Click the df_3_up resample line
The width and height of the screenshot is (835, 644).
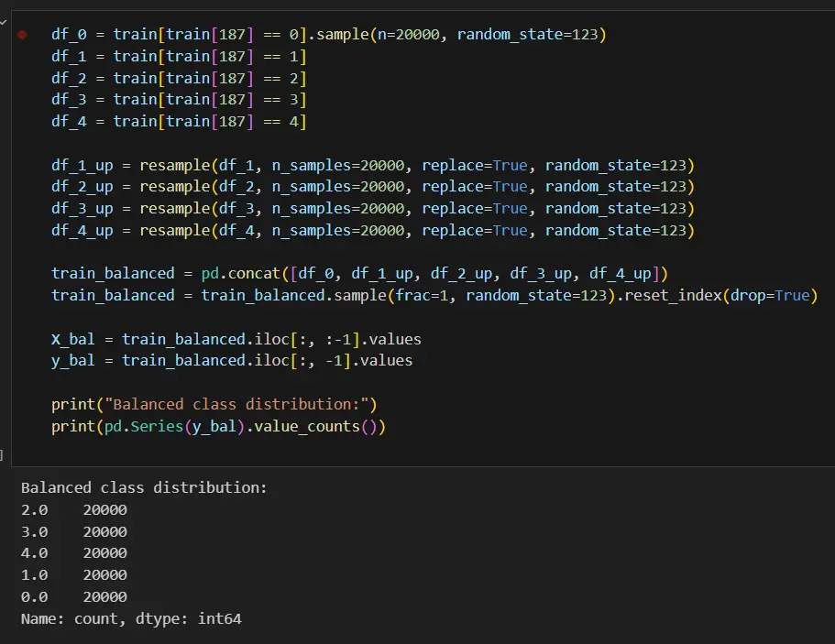tap(373, 209)
